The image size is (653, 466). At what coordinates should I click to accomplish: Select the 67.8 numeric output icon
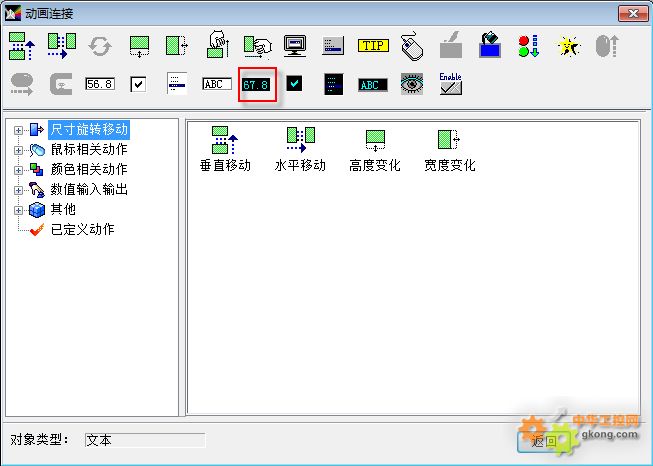pyautogui.click(x=256, y=85)
